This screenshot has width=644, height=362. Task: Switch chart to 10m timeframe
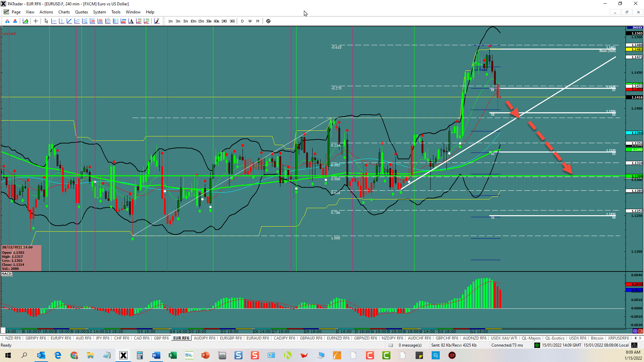pyautogui.click(x=193, y=21)
